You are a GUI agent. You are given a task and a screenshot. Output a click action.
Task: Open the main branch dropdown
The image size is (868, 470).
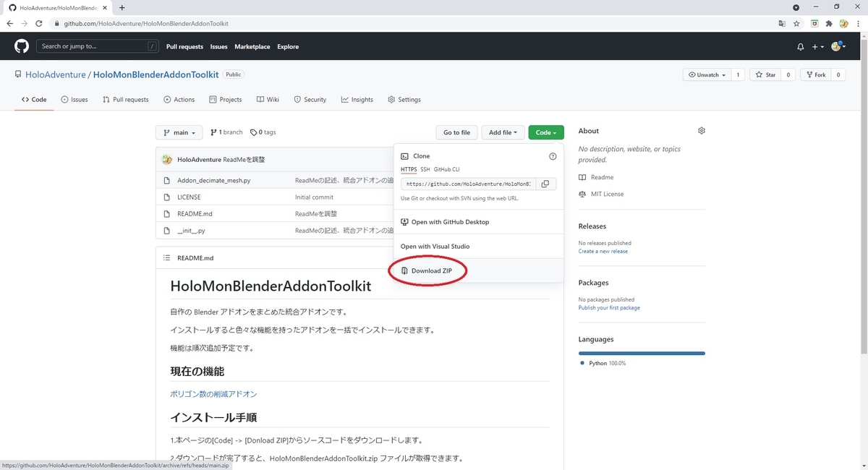click(x=179, y=132)
